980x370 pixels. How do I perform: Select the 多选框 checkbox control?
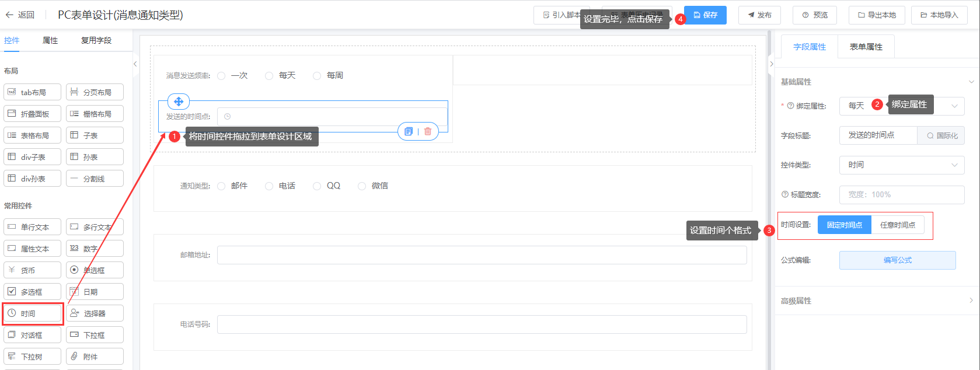[32, 292]
